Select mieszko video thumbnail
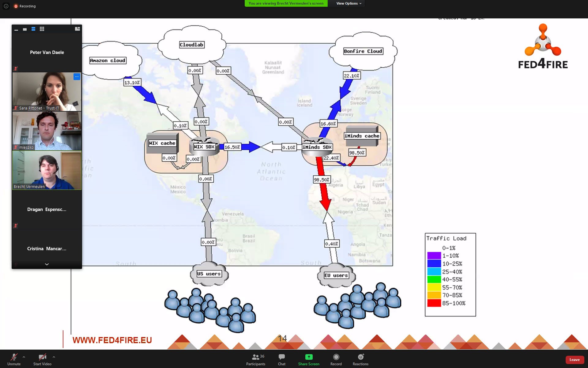 tap(47, 131)
